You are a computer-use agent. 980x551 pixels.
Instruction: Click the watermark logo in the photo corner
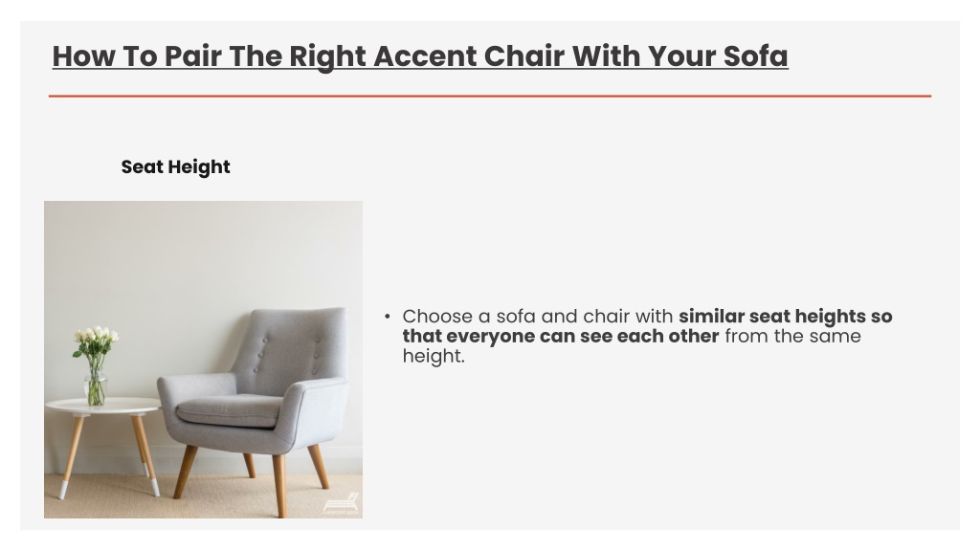[x=342, y=504]
